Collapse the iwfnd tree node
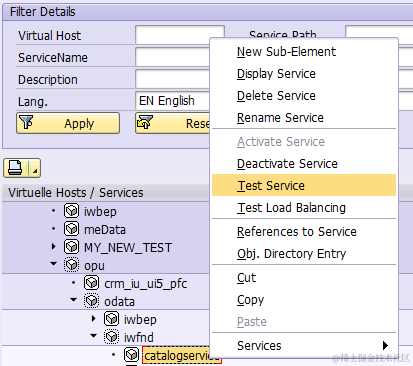Image resolution: width=413 pixels, height=366 pixels. pyautogui.click(x=94, y=336)
